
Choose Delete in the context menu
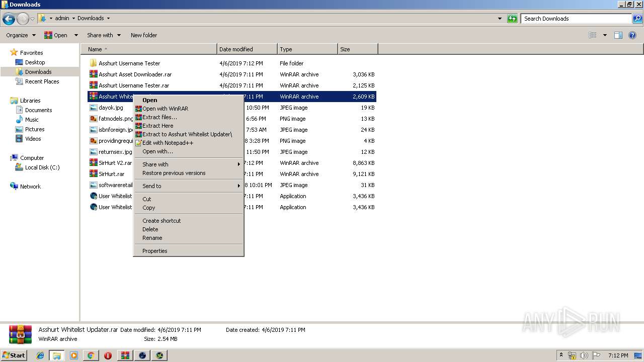click(x=189, y=229)
